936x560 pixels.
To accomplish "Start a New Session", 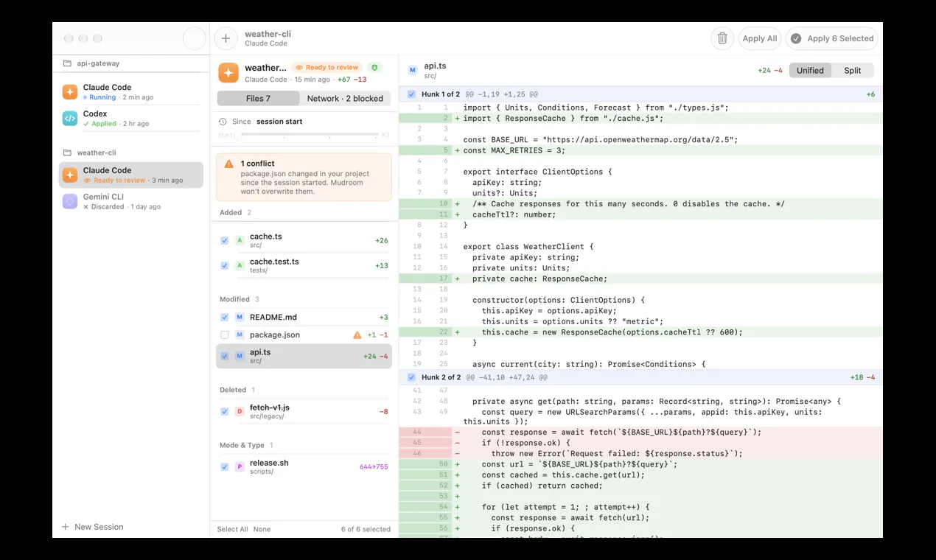I will click(92, 527).
